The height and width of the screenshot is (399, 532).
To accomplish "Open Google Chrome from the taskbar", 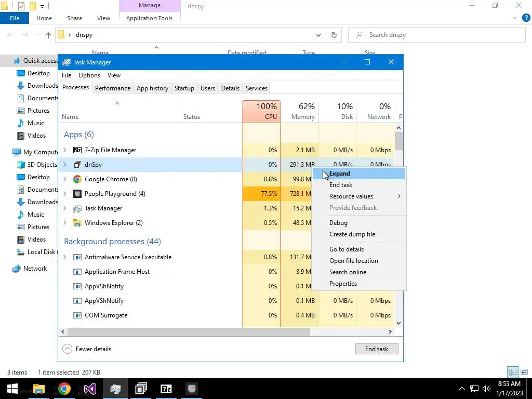I will 64,389.
